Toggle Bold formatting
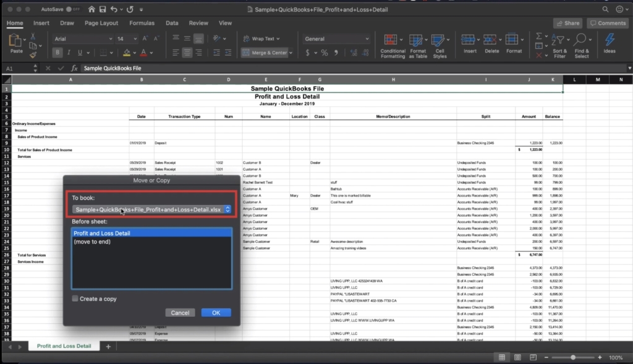Screen dimensions: 633x364 pyautogui.click(x=57, y=53)
